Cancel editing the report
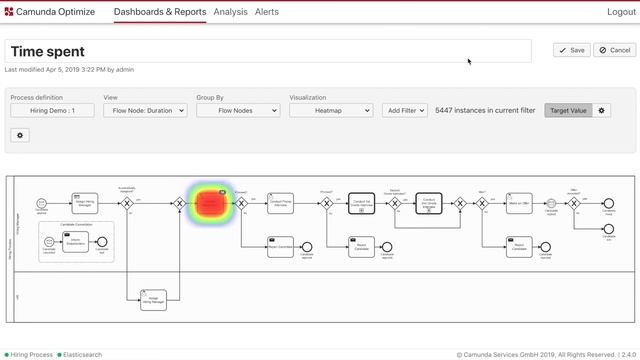The image size is (640, 360). [x=615, y=50]
